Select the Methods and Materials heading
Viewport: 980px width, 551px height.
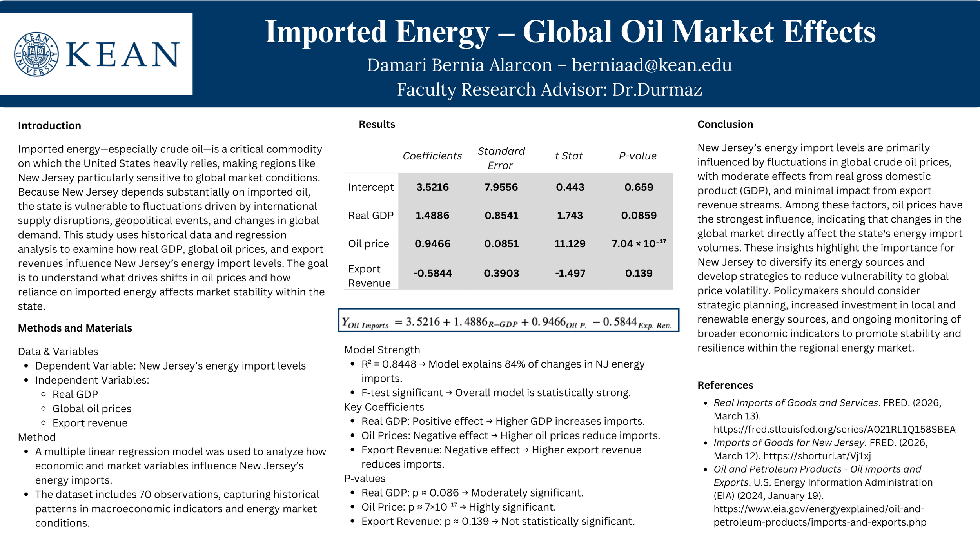(75, 328)
